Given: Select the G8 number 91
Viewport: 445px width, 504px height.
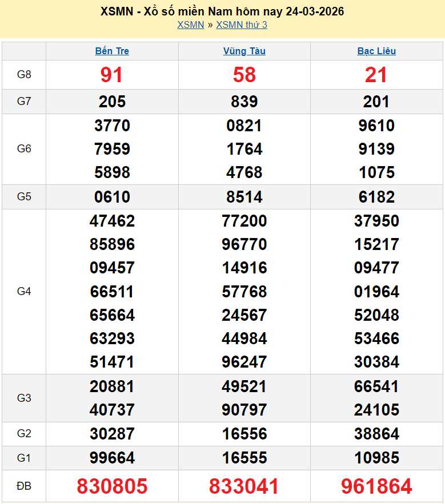Looking at the screenshot, I should (x=112, y=75).
